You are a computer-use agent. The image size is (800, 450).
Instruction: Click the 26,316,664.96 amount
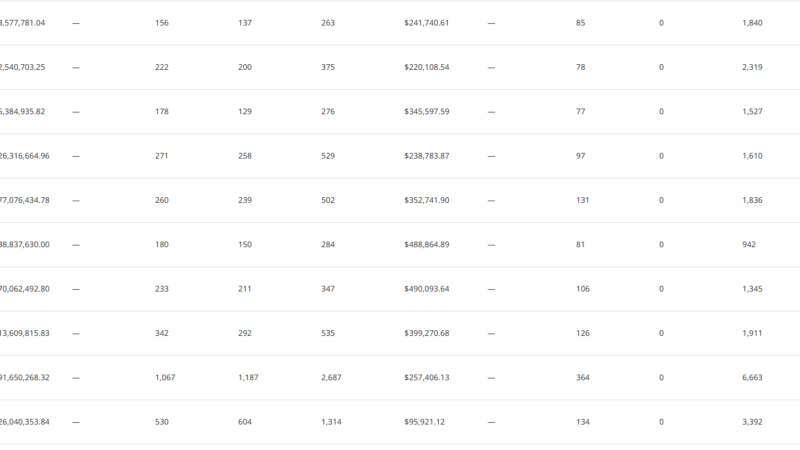pos(24,156)
